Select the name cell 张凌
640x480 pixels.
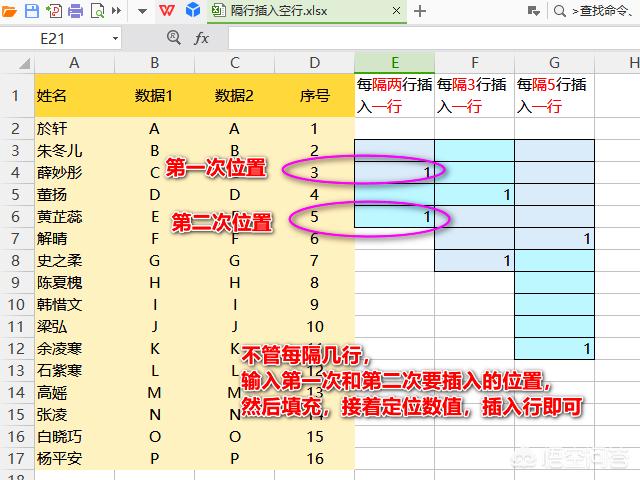coord(74,415)
